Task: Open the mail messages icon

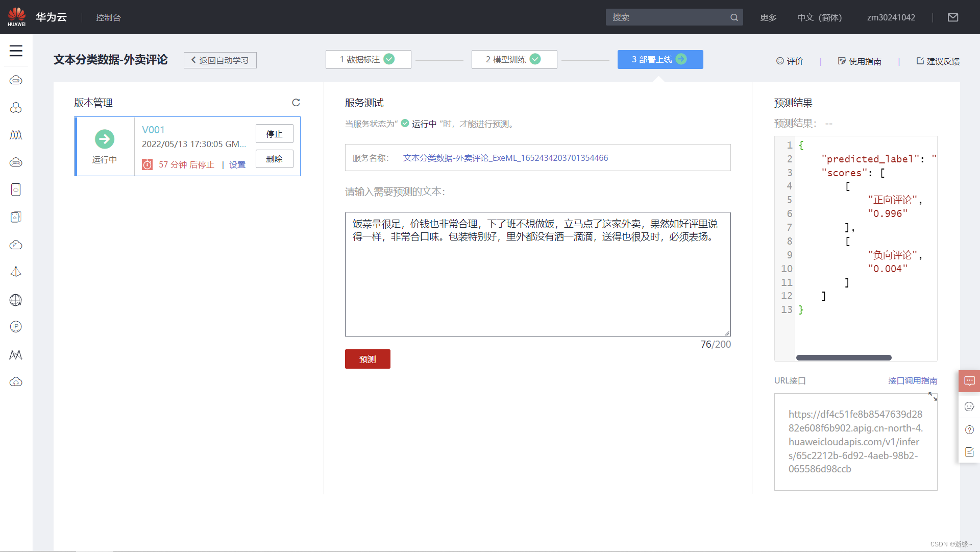Action: (952, 17)
